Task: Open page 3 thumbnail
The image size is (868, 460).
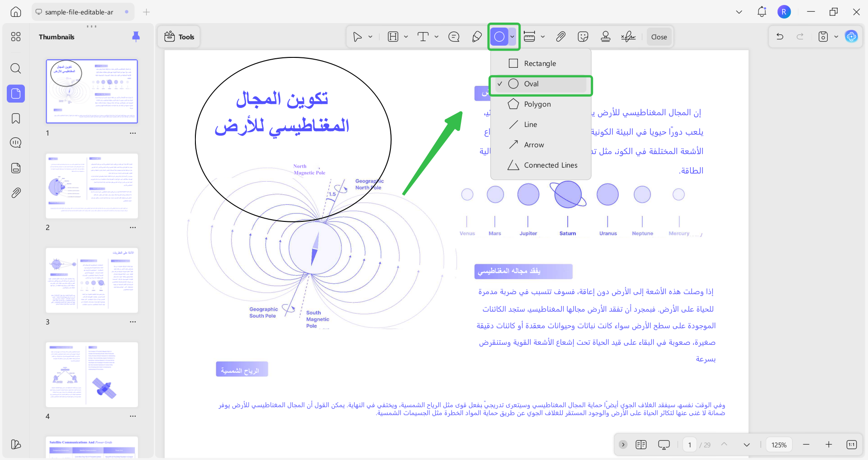Action: 92,281
